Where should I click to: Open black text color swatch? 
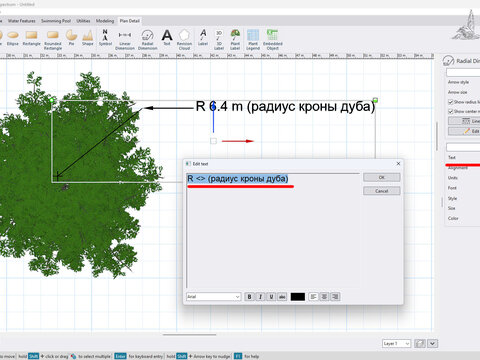click(298, 297)
